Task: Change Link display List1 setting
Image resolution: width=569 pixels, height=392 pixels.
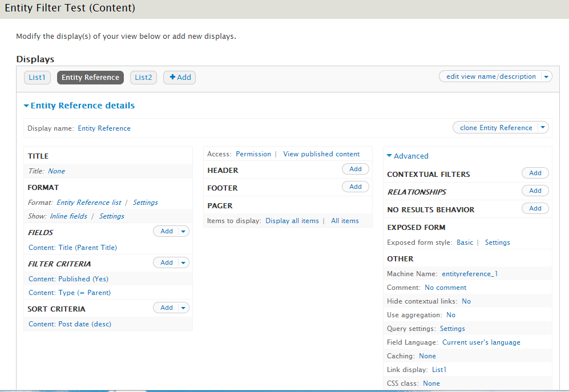Action: (x=439, y=370)
